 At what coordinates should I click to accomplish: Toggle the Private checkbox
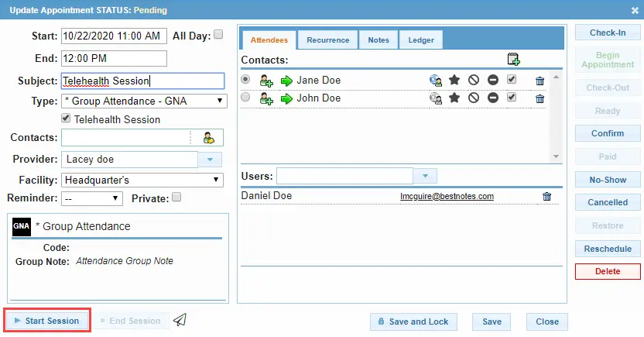176,198
